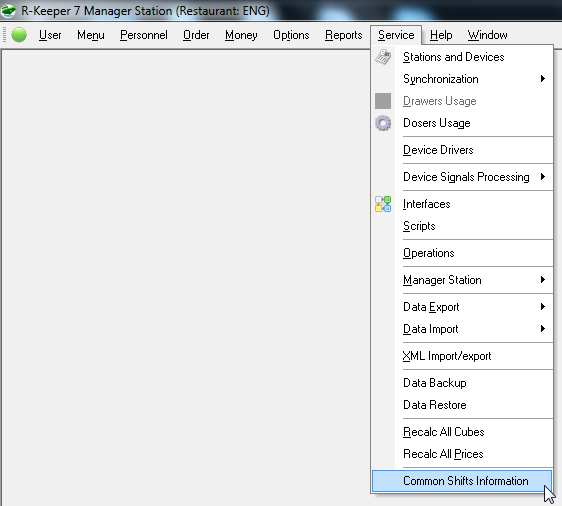Click the Dosers Usage gear icon

[383, 123]
